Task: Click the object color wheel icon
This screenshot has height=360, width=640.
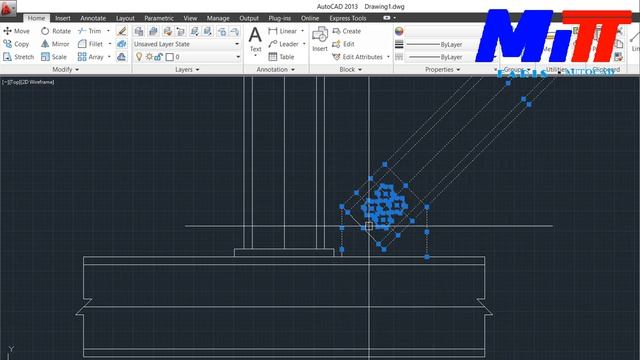Action: 399,31
